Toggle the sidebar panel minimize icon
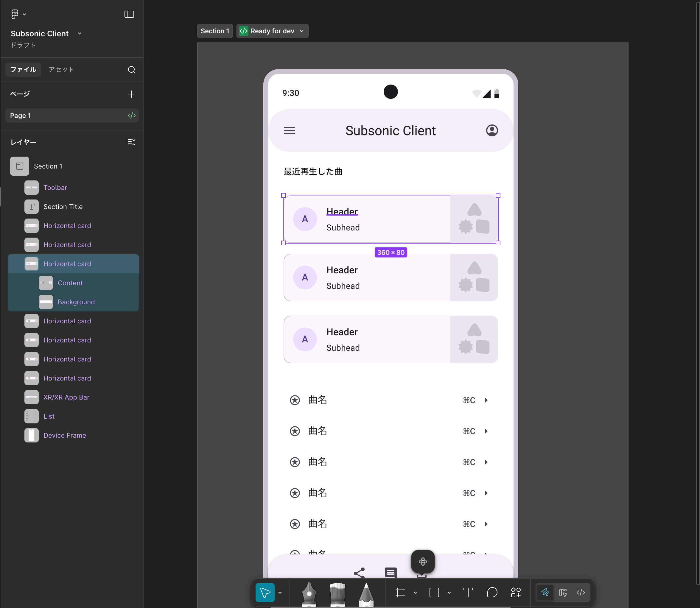 pyautogui.click(x=129, y=14)
